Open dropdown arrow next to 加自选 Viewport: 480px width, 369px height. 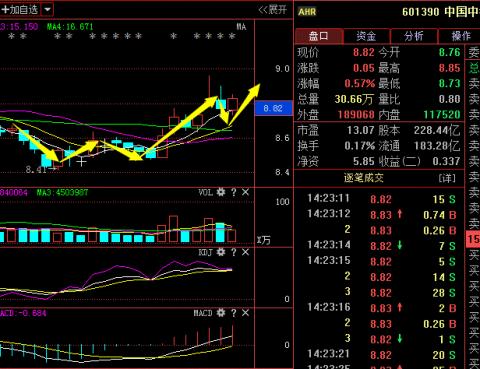[x=47, y=9]
